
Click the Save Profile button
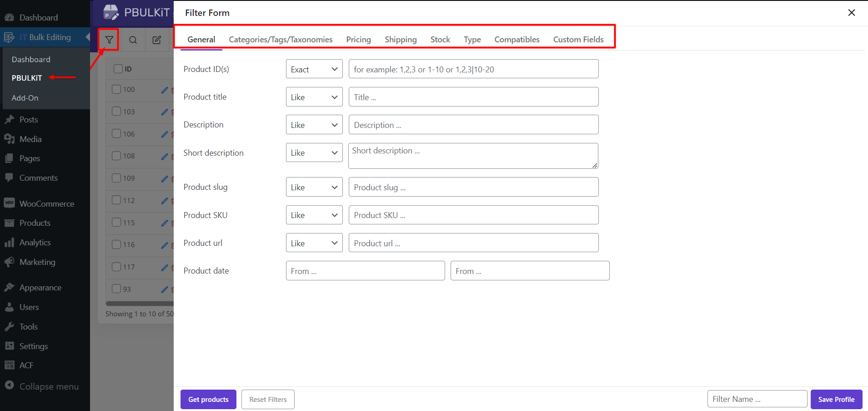coord(836,399)
